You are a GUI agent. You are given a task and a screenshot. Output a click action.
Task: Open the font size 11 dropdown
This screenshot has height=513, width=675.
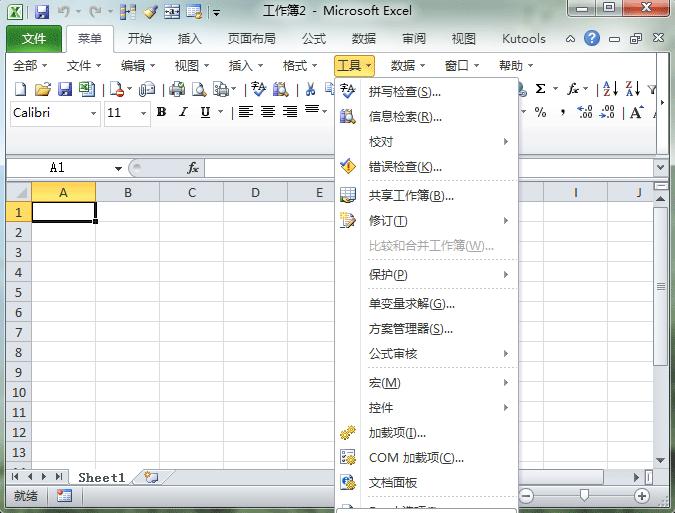(144, 113)
